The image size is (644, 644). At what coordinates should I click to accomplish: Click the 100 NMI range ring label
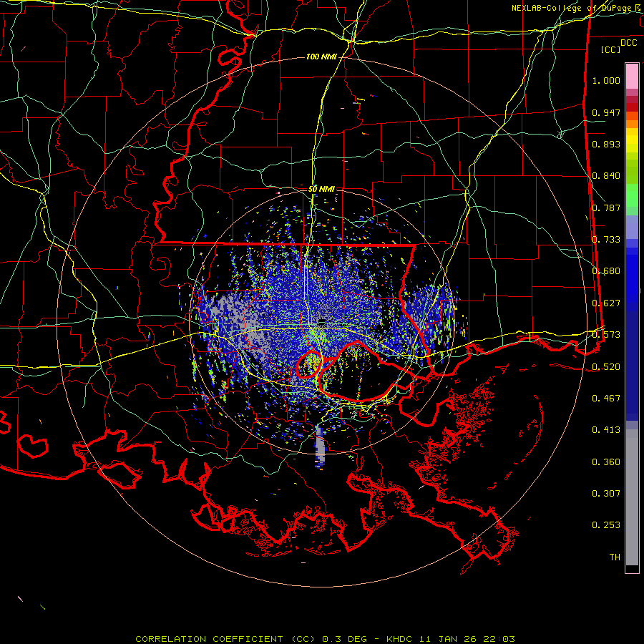[x=321, y=57]
